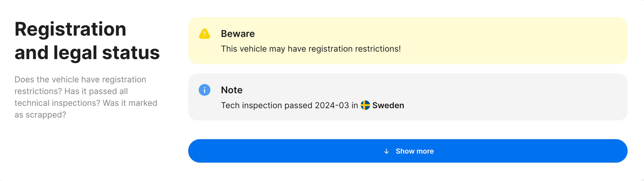The width and height of the screenshot is (644, 181).
Task: Click the word "Registration" in the title
Action: click(70, 29)
